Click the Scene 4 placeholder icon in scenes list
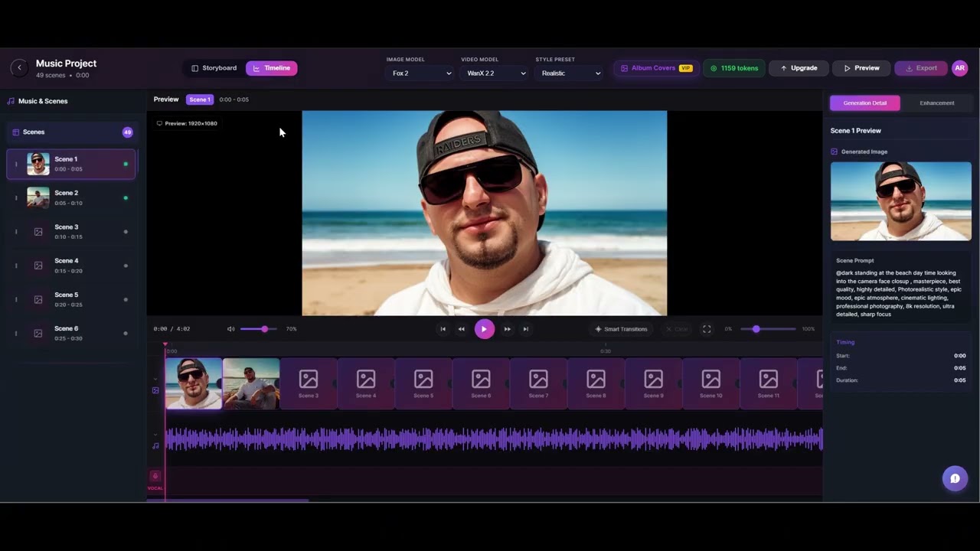The width and height of the screenshot is (980, 551). pyautogui.click(x=38, y=266)
